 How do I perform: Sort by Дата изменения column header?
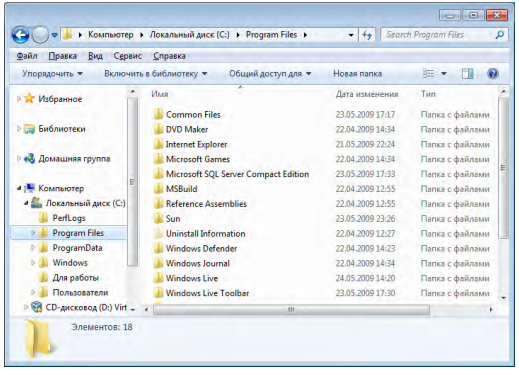[x=367, y=94]
